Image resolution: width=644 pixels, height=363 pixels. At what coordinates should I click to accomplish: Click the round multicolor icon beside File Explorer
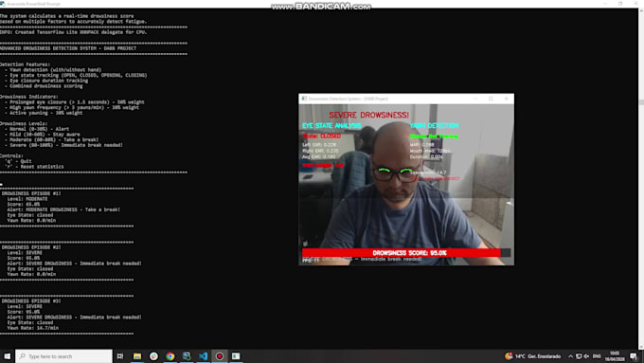[153, 356]
